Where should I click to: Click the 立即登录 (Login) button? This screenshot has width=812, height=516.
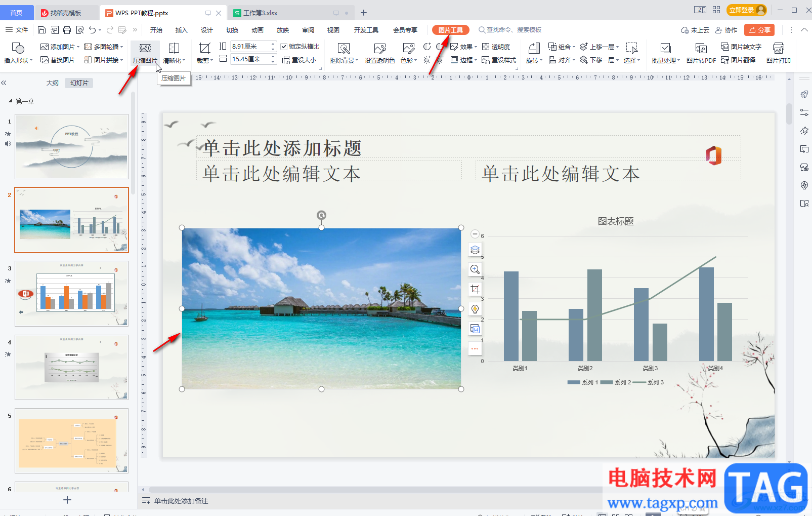747,10
